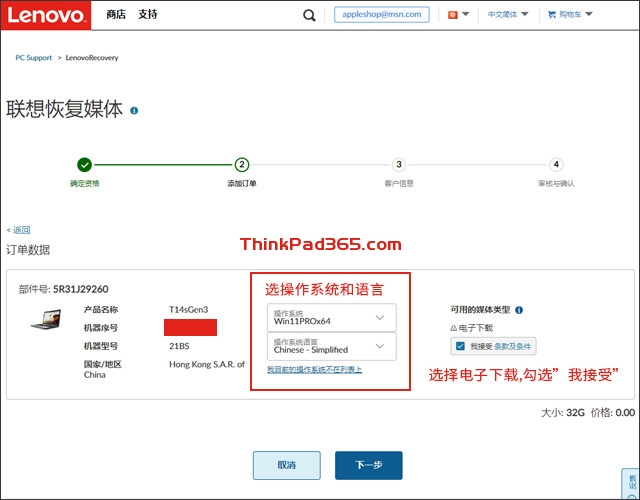The height and width of the screenshot is (500, 640).
Task: Click info icon next to 可用的媒体类型
Action: point(519,310)
